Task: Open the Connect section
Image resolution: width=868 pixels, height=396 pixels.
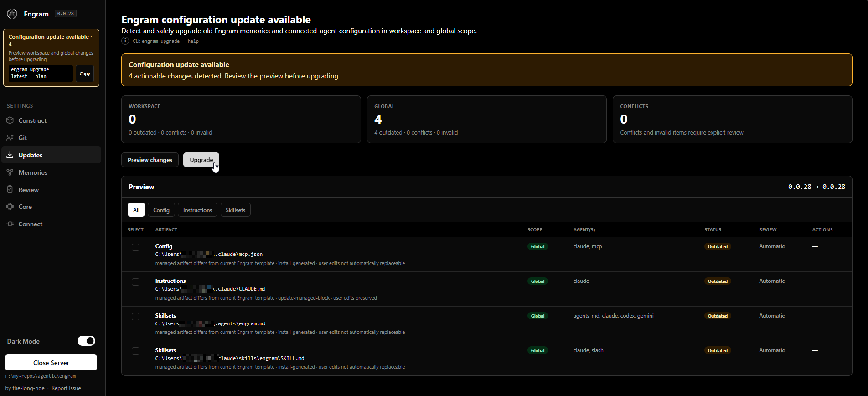Action: click(x=51, y=224)
